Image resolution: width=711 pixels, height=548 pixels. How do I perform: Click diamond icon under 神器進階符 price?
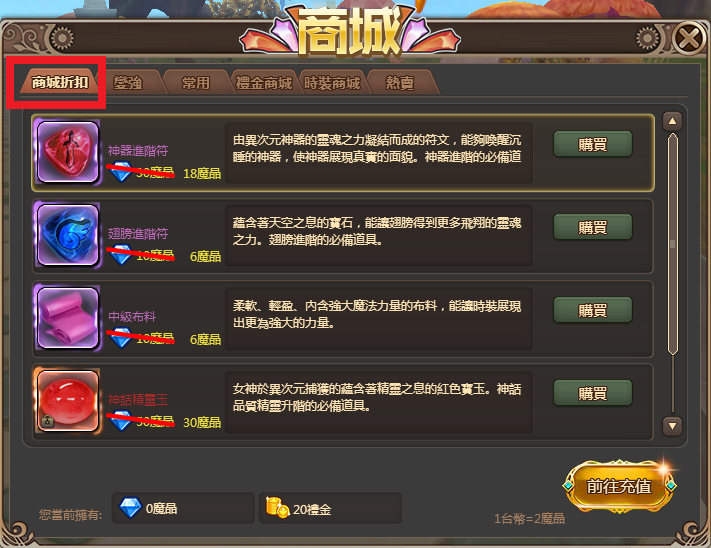click(121, 172)
